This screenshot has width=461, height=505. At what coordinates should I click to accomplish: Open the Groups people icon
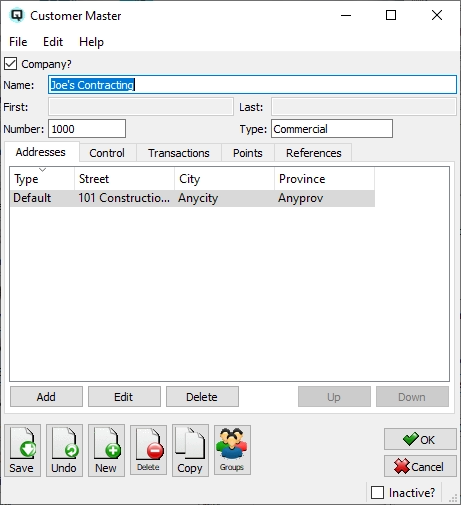click(x=232, y=450)
